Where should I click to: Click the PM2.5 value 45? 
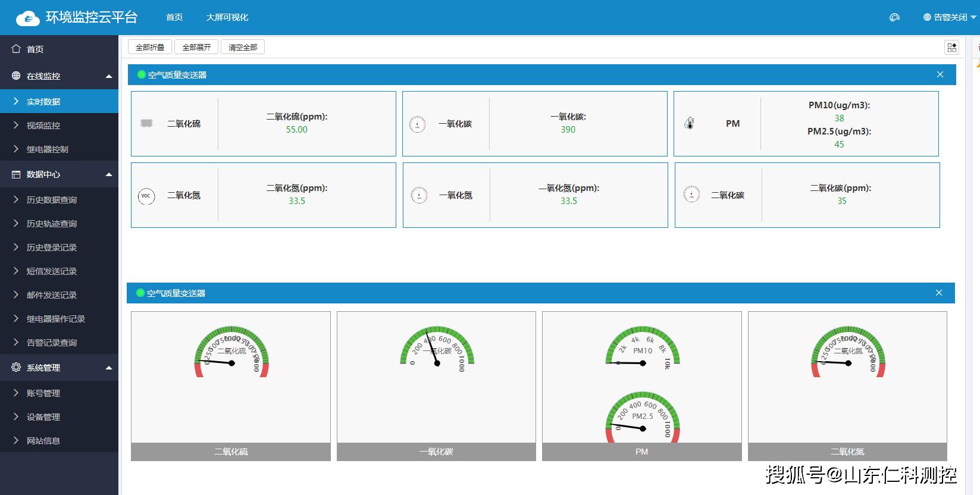click(840, 144)
